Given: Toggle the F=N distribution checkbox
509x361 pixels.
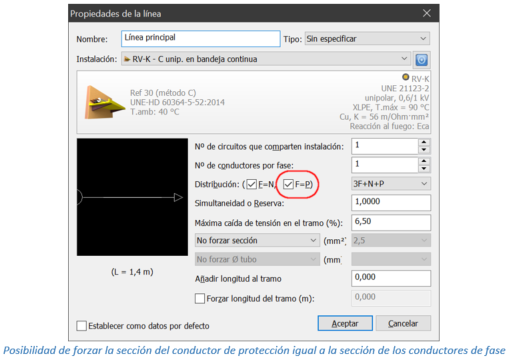Looking at the screenshot, I should pos(251,184).
